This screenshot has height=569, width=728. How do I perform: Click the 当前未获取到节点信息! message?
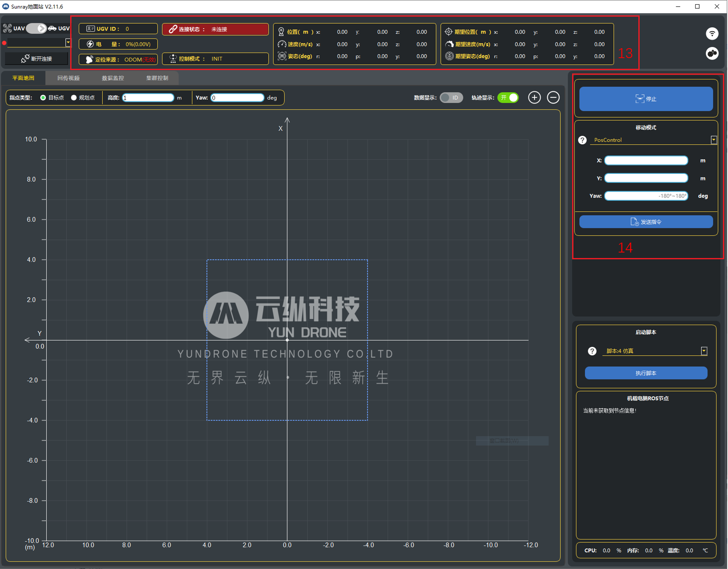[x=609, y=411]
